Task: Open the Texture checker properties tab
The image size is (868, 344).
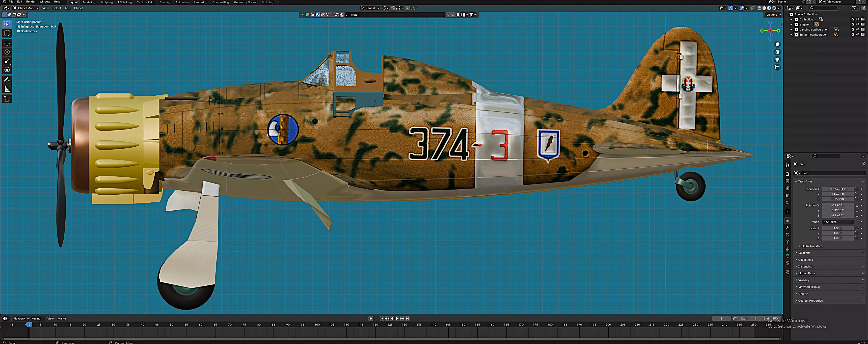Action: point(788,272)
